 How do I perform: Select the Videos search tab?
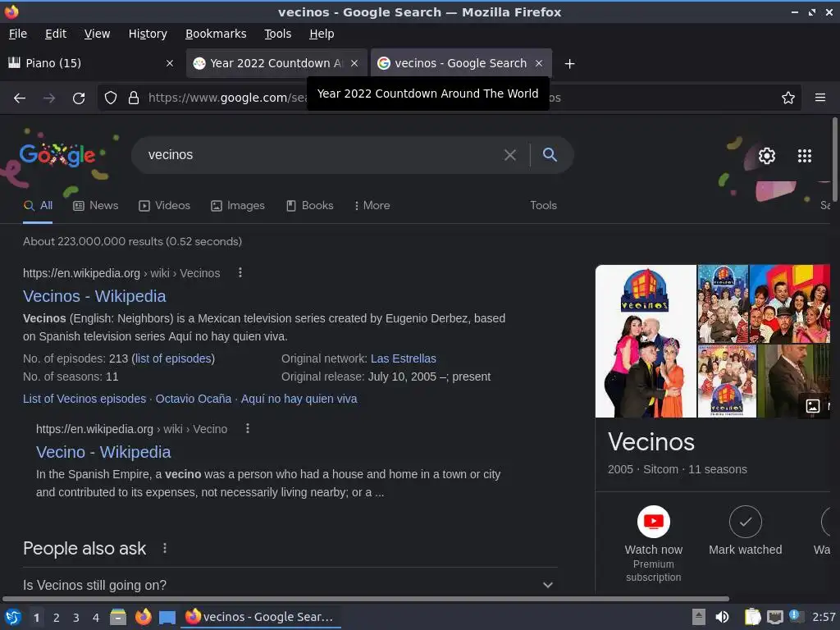(x=164, y=206)
